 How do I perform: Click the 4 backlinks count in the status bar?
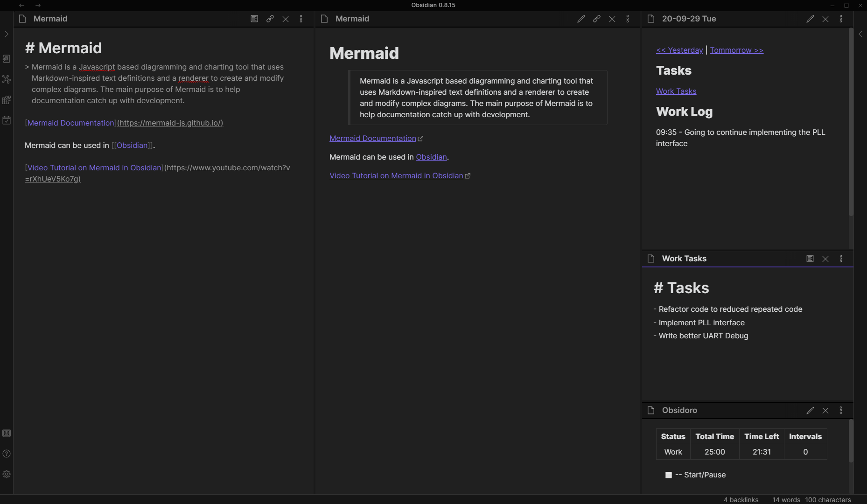point(741,499)
